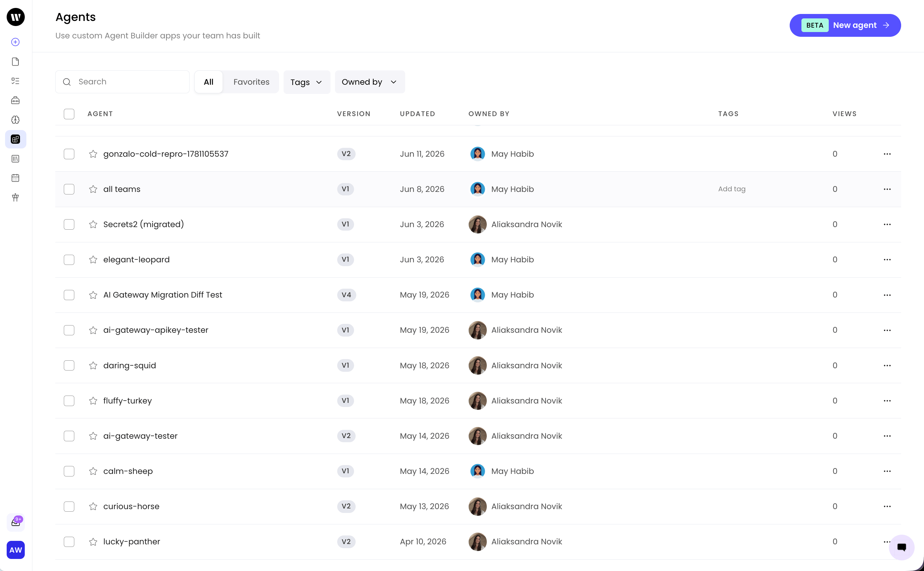The width and height of the screenshot is (924, 571).
Task: Click into the Search agents field
Action: tap(123, 82)
